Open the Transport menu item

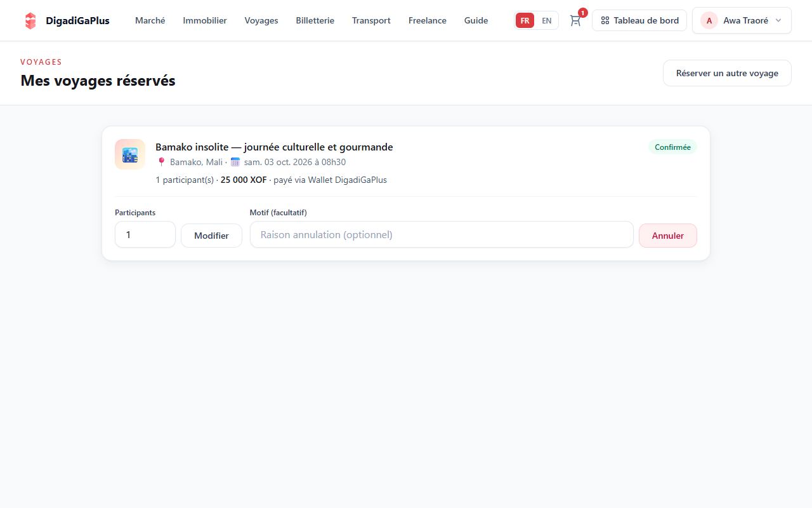coord(371,20)
